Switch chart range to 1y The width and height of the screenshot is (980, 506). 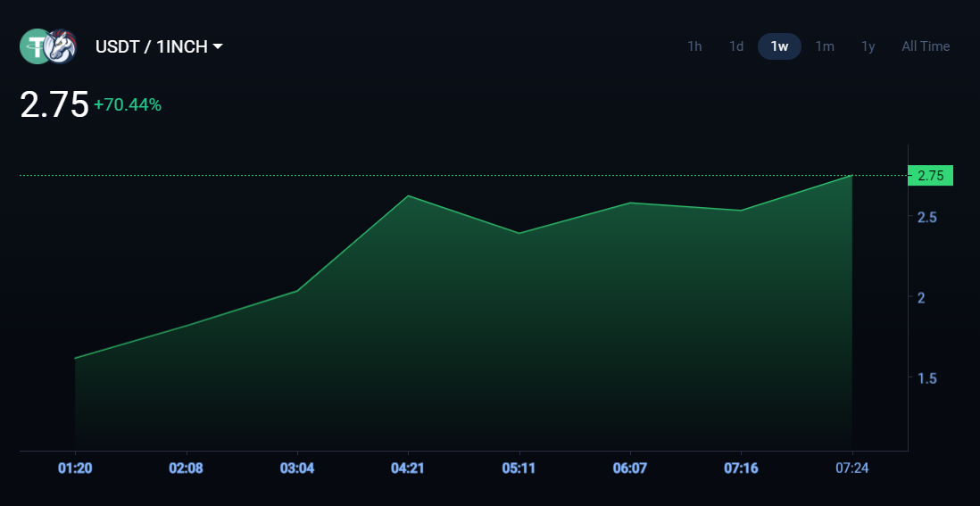868,46
